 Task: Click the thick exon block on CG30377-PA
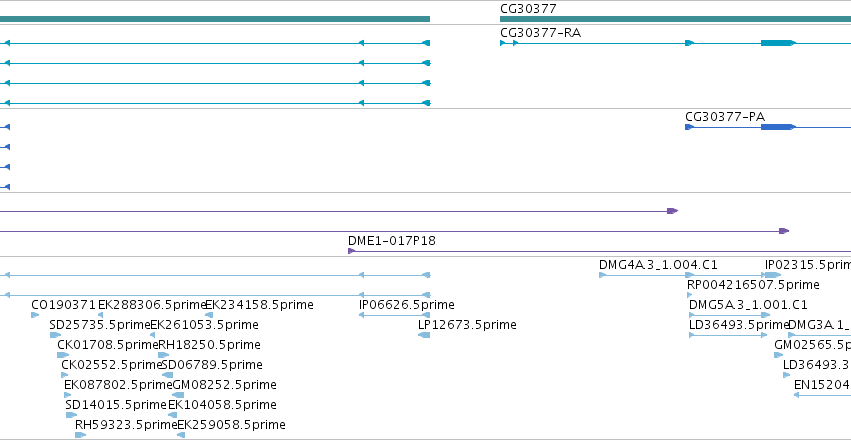point(777,127)
